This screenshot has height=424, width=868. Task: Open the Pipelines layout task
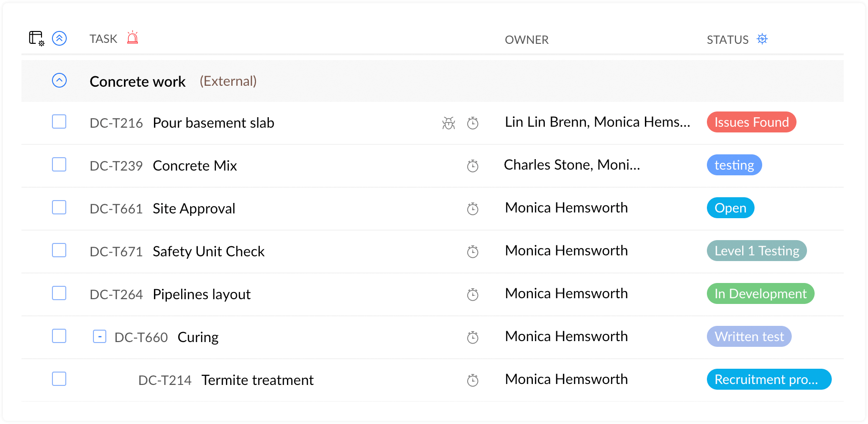pyautogui.click(x=201, y=294)
